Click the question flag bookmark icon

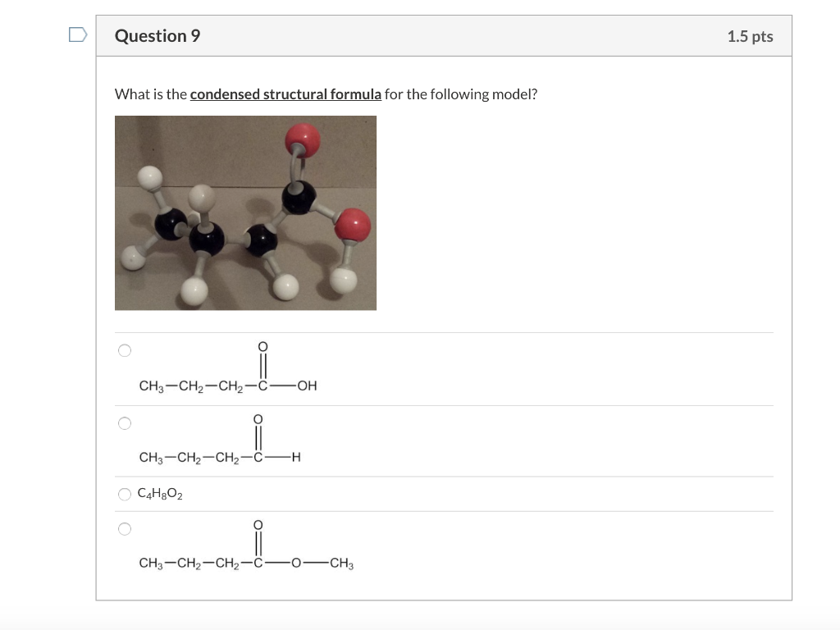coord(76,33)
